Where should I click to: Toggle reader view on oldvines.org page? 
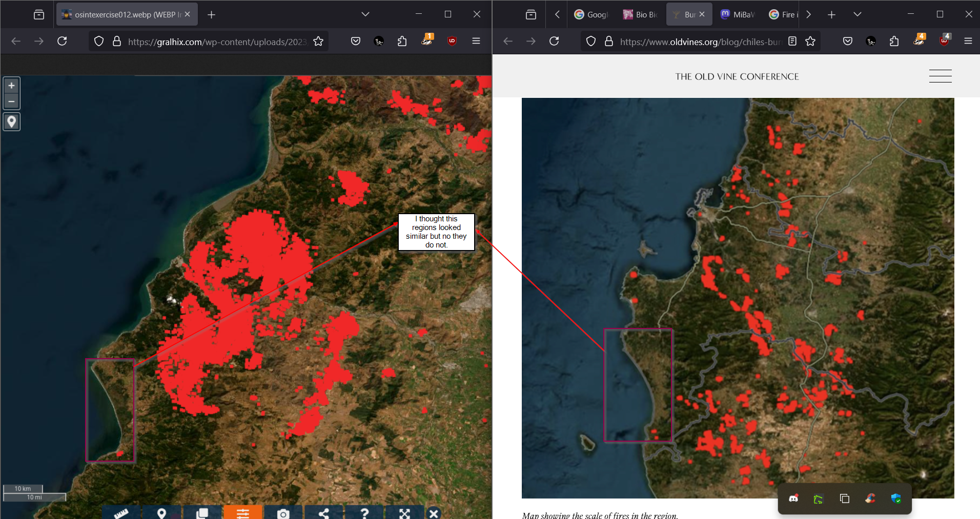[792, 41]
